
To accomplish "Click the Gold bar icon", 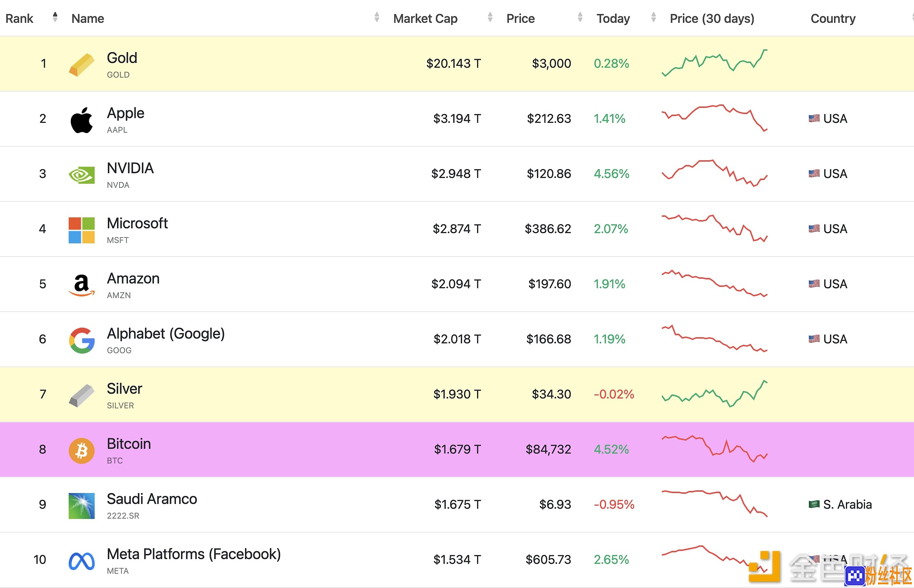I will click(x=81, y=65).
